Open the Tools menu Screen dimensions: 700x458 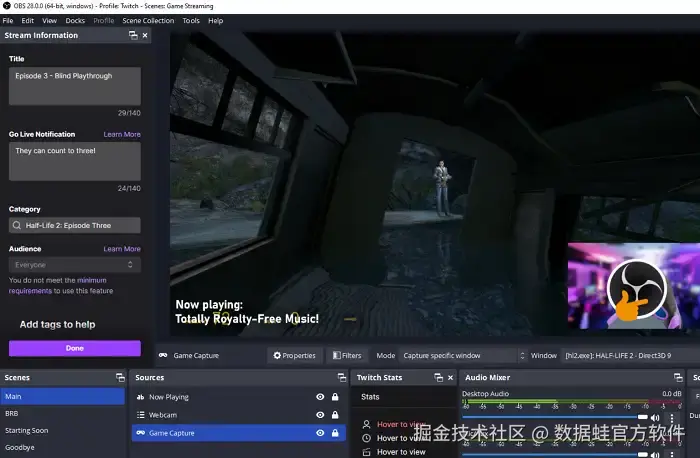point(191,21)
